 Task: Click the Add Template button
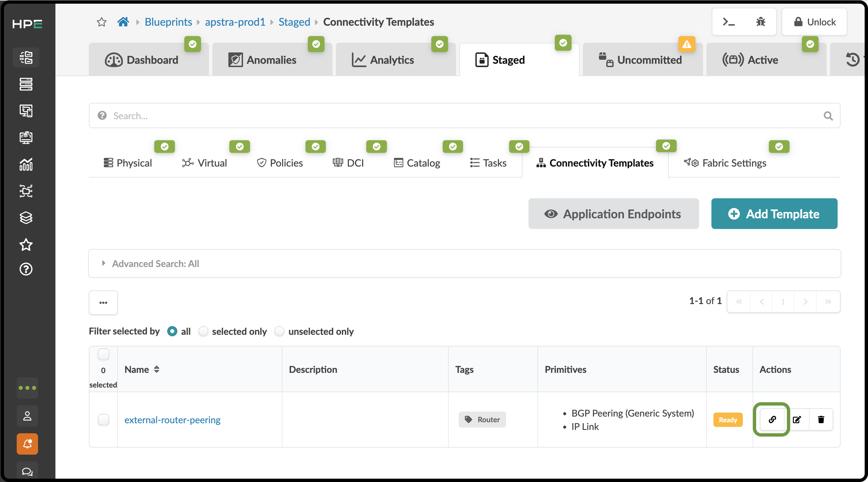point(774,214)
